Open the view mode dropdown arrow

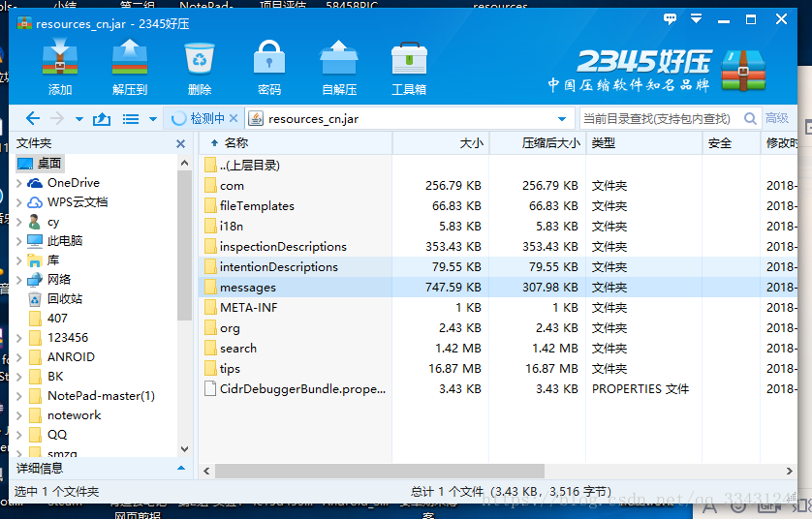click(x=153, y=119)
